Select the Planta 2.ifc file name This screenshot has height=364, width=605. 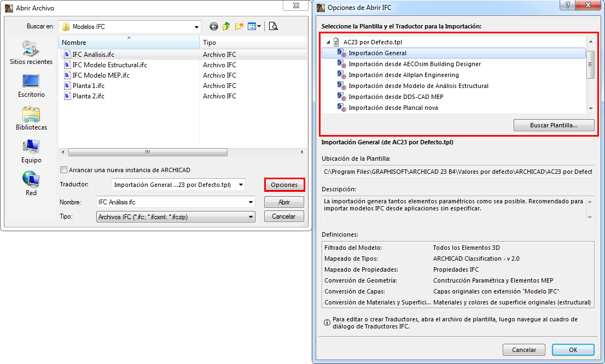(89, 96)
